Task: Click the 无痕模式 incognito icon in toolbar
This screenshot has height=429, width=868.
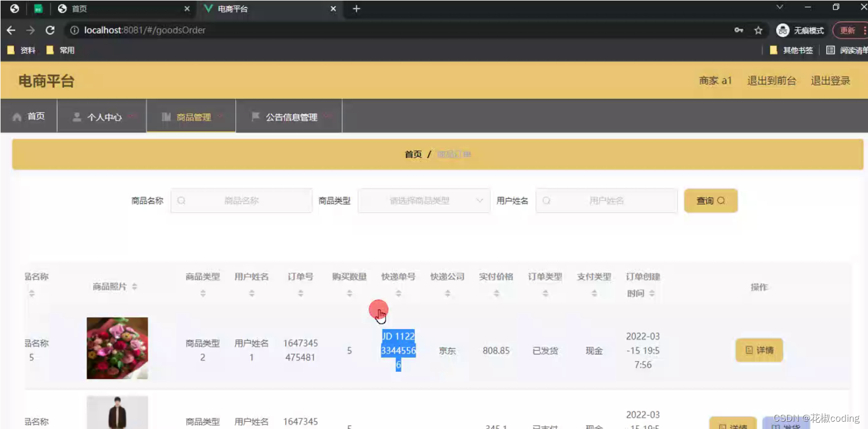Action: tap(782, 30)
